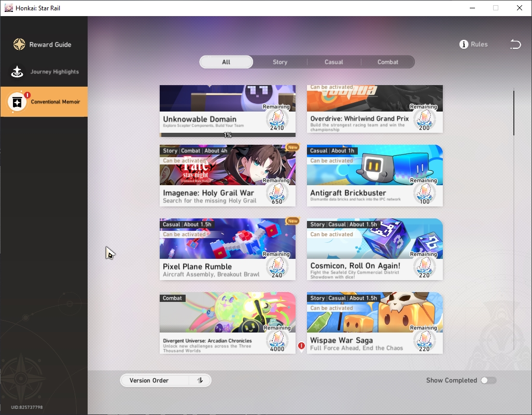Open the Imagenae: Holy Grail War event card
The height and width of the screenshot is (415, 532).
coord(227,175)
